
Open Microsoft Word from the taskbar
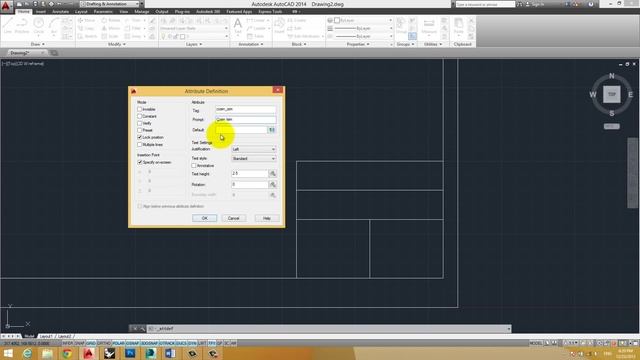point(170,353)
